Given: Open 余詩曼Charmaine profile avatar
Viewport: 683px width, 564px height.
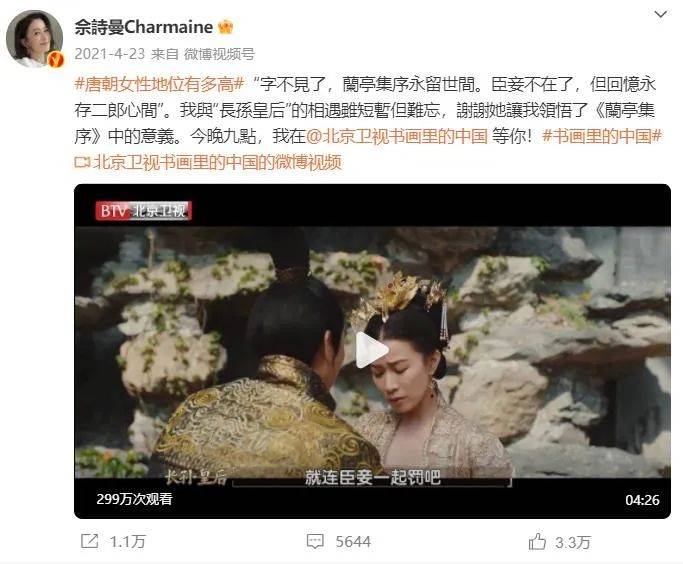Looking at the screenshot, I should [34, 39].
